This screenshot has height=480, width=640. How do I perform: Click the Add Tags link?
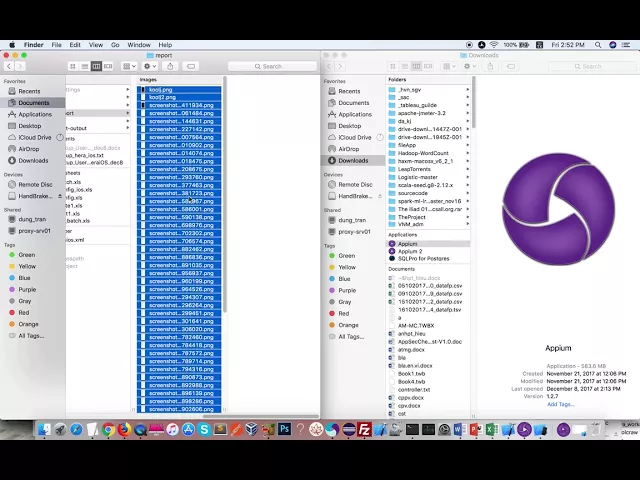(561, 404)
